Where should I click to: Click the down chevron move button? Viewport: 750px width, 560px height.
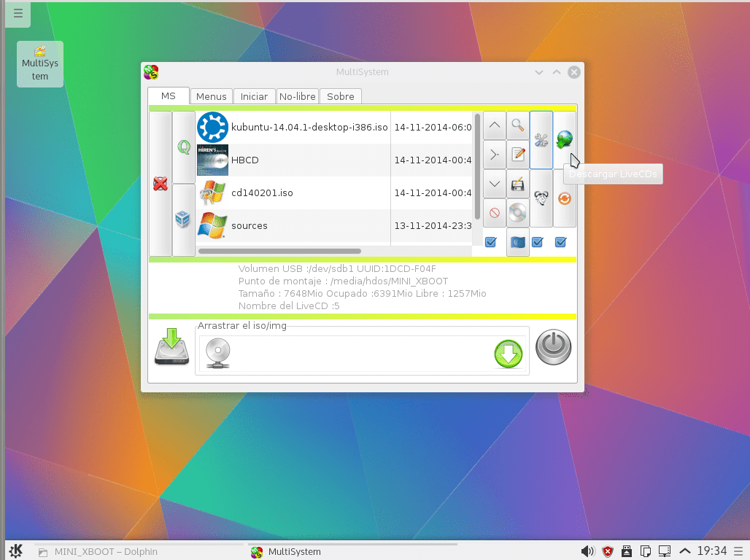[x=495, y=184]
